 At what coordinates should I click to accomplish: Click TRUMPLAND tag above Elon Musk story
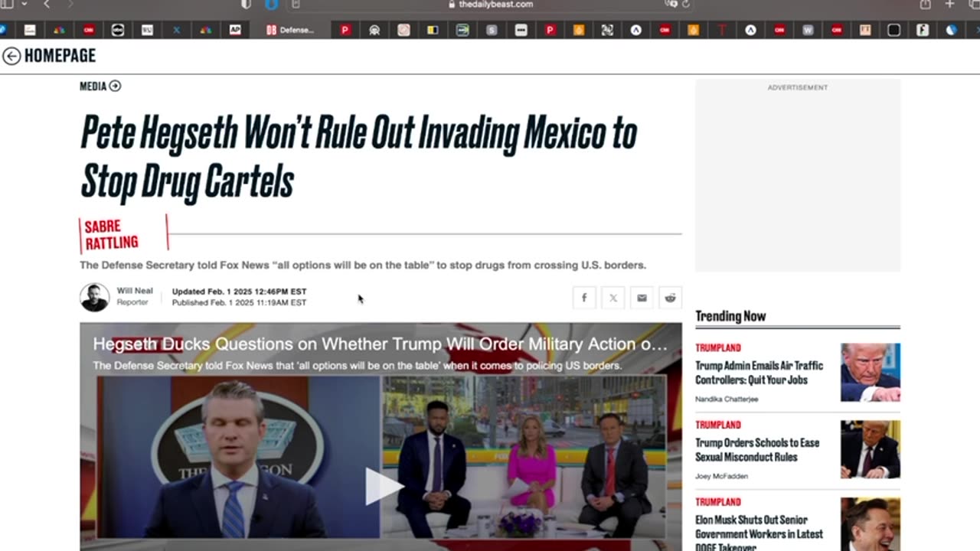[718, 502]
